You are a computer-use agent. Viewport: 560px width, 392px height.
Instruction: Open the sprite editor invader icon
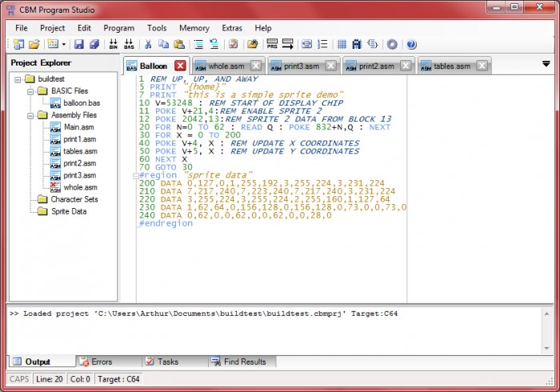pyautogui.click(x=357, y=44)
